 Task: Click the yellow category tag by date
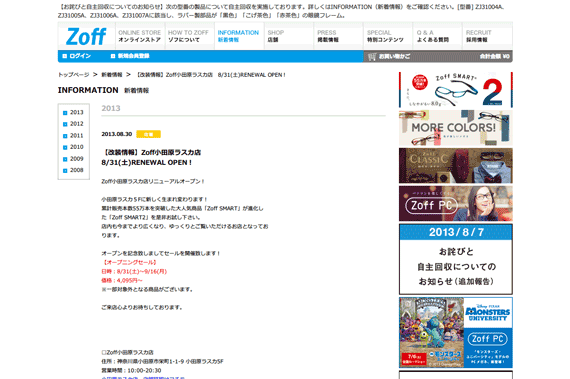click(148, 134)
